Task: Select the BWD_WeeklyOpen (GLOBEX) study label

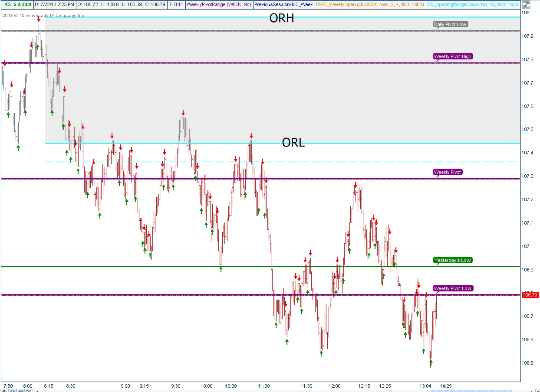Action: (x=369, y=5)
